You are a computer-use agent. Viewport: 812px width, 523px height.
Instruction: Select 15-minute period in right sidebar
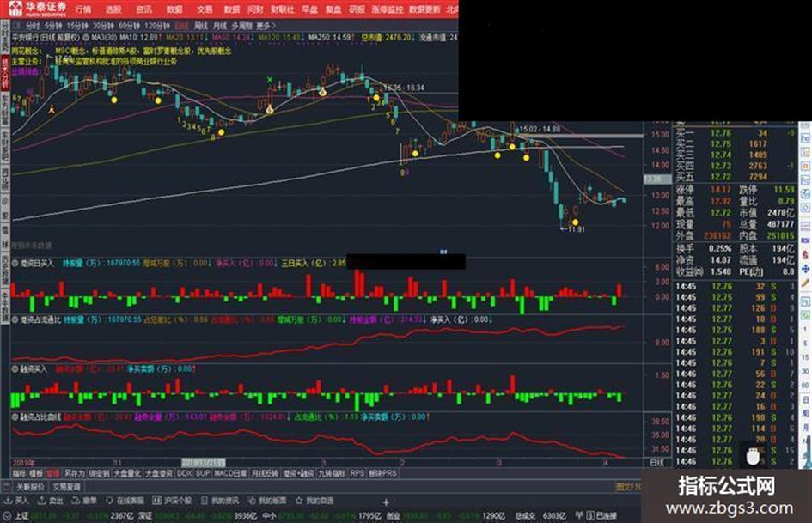[x=806, y=357]
